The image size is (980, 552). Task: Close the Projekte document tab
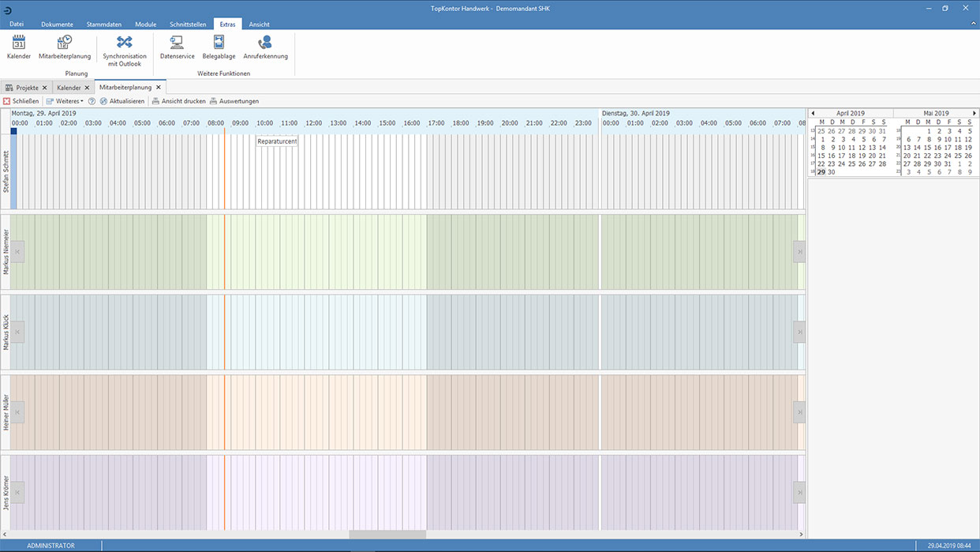45,88
